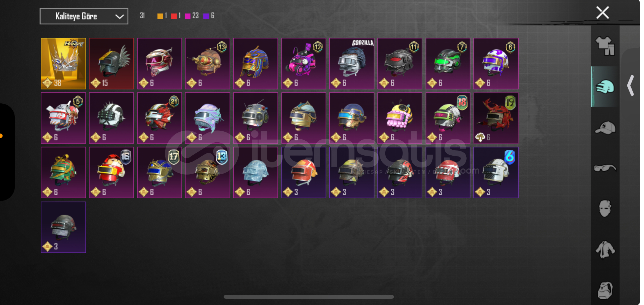Open the Kaliteye Göre sort dropdown
Viewport: 644px width, 305px height.
click(x=84, y=16)
